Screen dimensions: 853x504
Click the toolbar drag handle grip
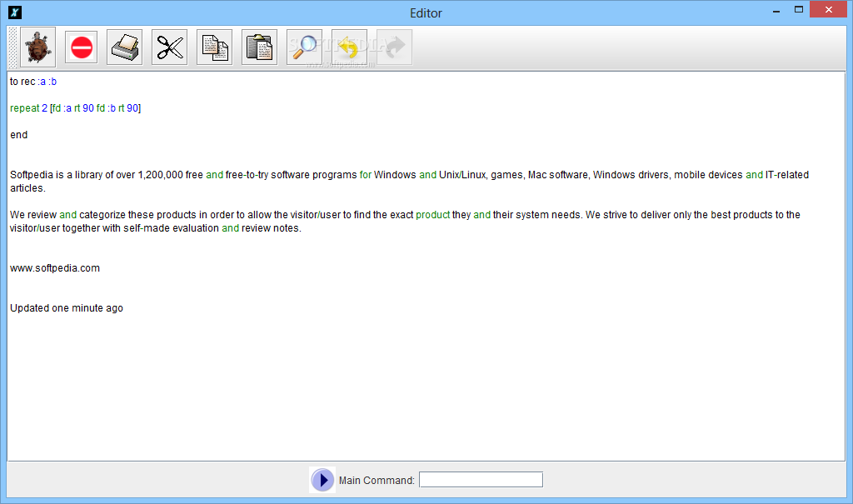click(x=13, y=47)
